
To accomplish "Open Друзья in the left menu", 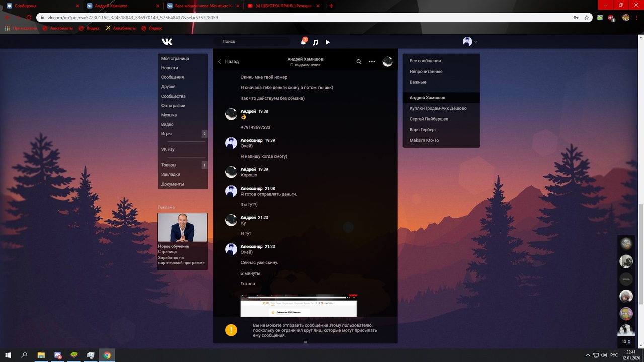I will (x=169, y=86).
